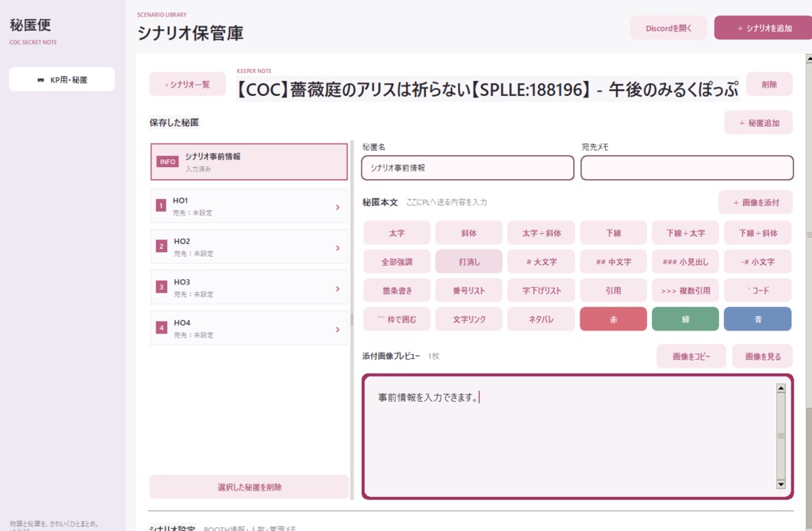Apply 下線 underline formatting
The image size is (812, 531).
(613, 233)
